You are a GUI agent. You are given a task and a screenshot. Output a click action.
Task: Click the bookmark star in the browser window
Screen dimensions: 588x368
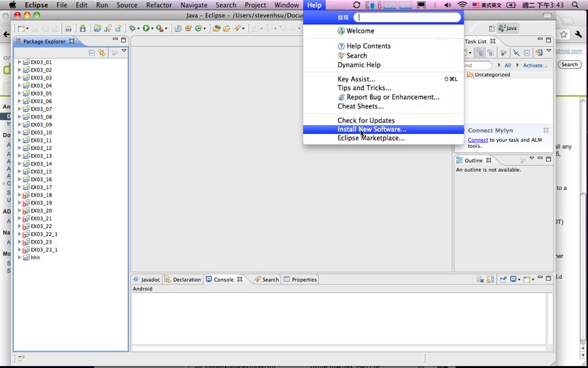click(x=564, y=35)
